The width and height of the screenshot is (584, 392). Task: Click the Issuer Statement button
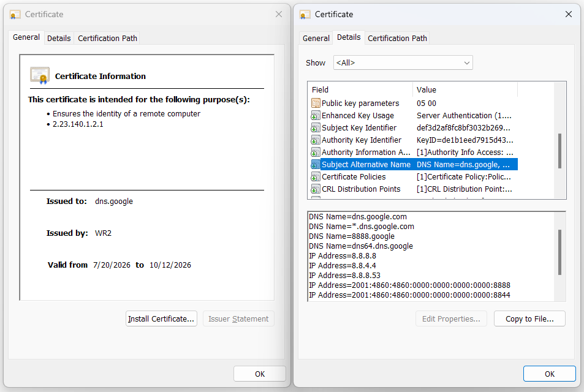click(x=238, y=318)
